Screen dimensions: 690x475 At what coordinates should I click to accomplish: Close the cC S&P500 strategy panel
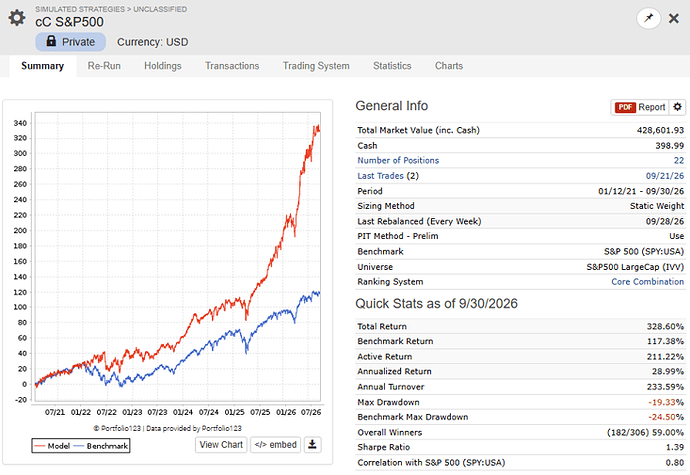[x=674, y=18]
